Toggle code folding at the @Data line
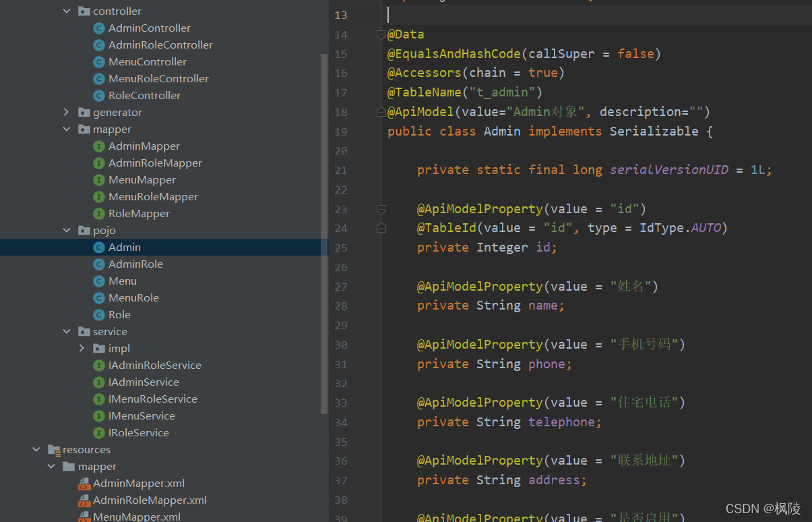 381,34
